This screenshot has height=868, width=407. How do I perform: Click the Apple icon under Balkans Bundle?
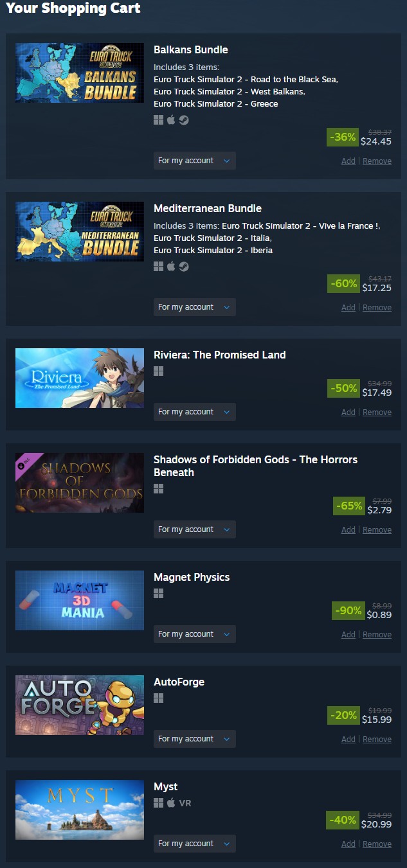click(x=171, y=120)
